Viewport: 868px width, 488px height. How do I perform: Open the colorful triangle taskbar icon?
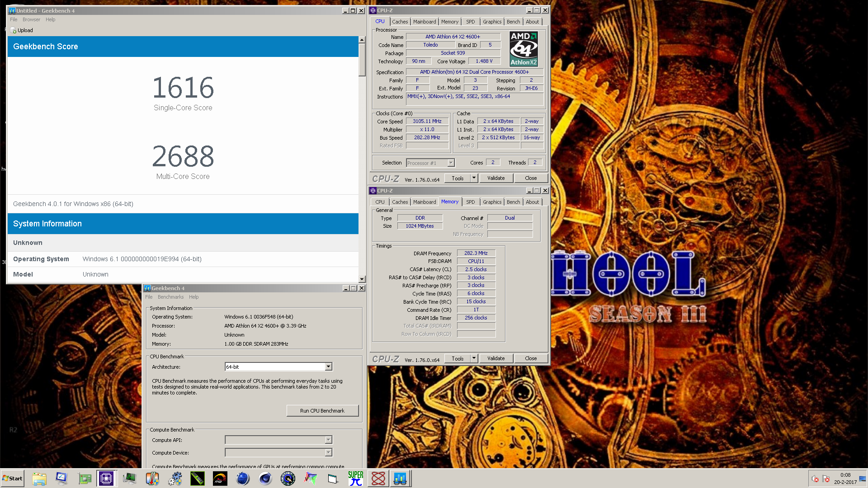tap(311, 479)
